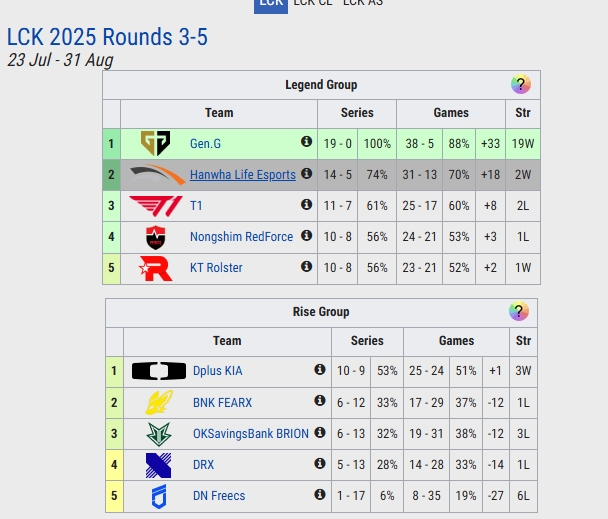
Task: Open Nongshim RedForce info icon
Action: (306, 235)
